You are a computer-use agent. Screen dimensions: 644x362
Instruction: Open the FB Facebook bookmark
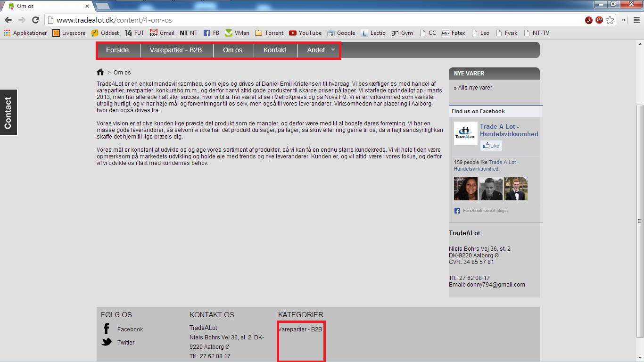(211, 33)
